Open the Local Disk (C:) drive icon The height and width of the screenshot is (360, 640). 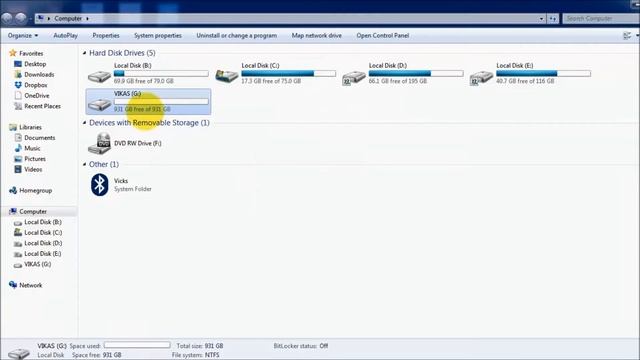(x=227, y=76)
